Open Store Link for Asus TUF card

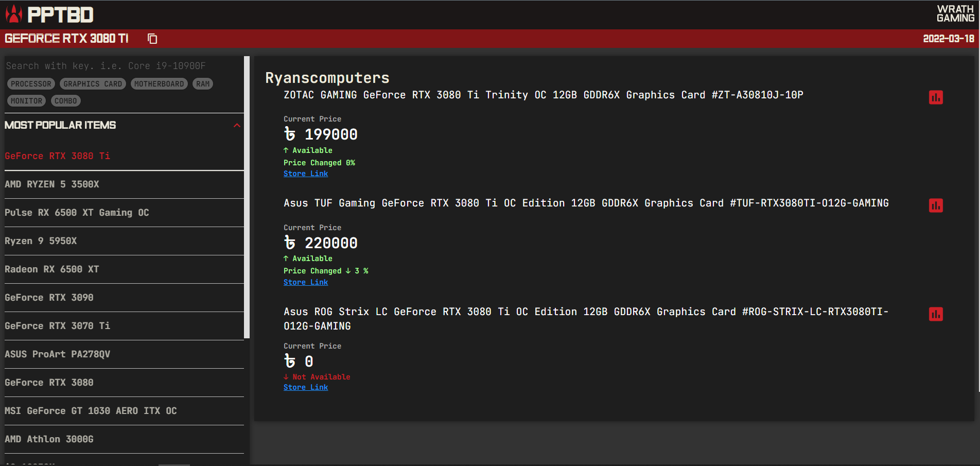tap(306, 282)
